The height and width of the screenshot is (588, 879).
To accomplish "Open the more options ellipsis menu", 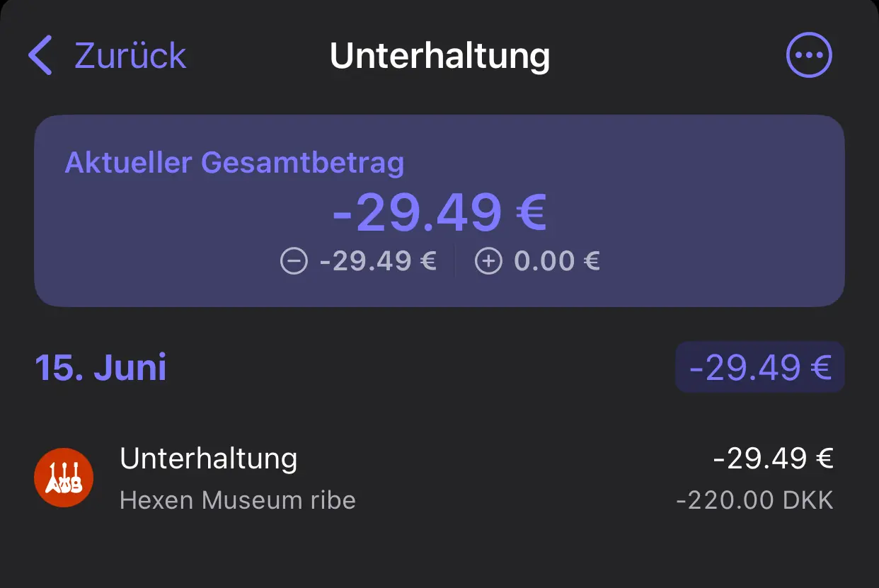I will [x=809, y=55].
